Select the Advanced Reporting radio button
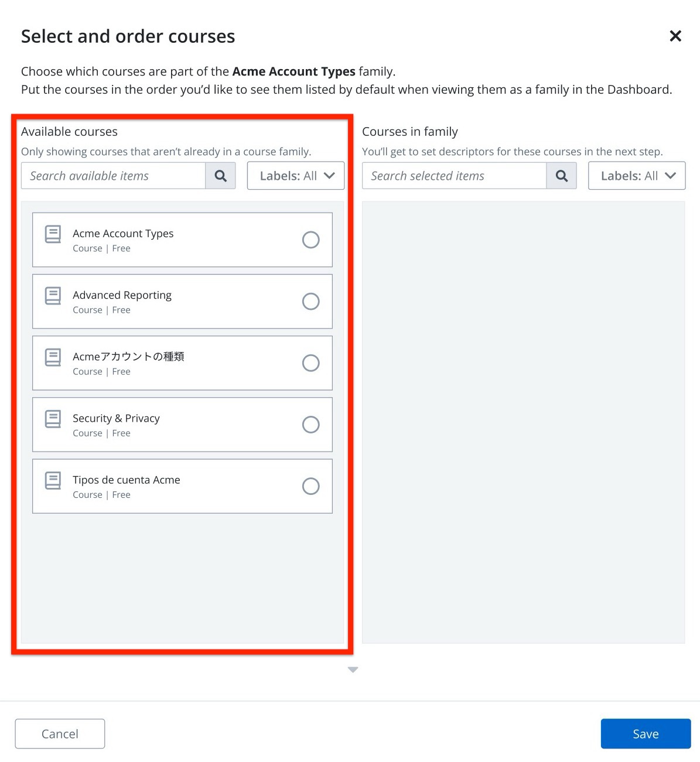 (x=310, y=301)
